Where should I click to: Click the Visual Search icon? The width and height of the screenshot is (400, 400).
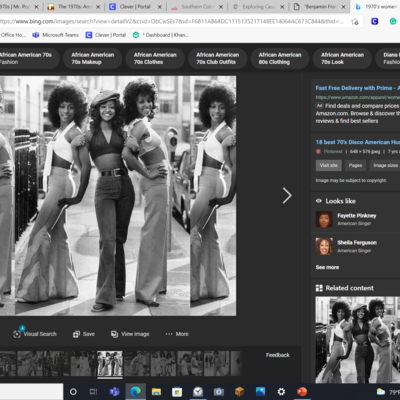(x=17, y=334)
